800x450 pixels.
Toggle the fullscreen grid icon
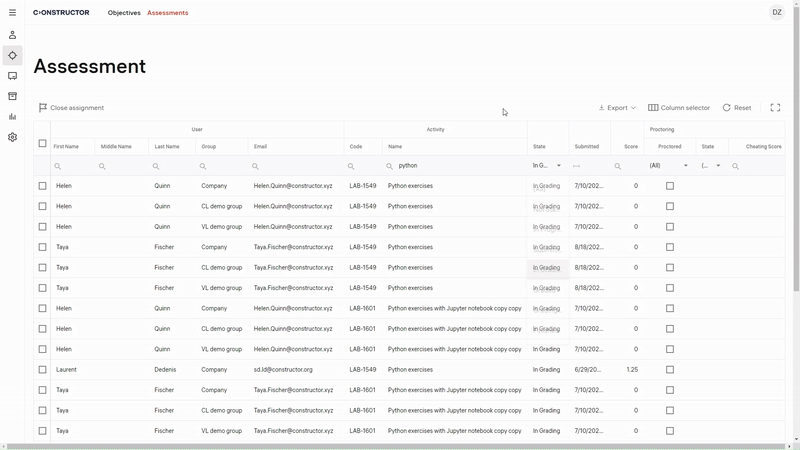coord(775,108)
